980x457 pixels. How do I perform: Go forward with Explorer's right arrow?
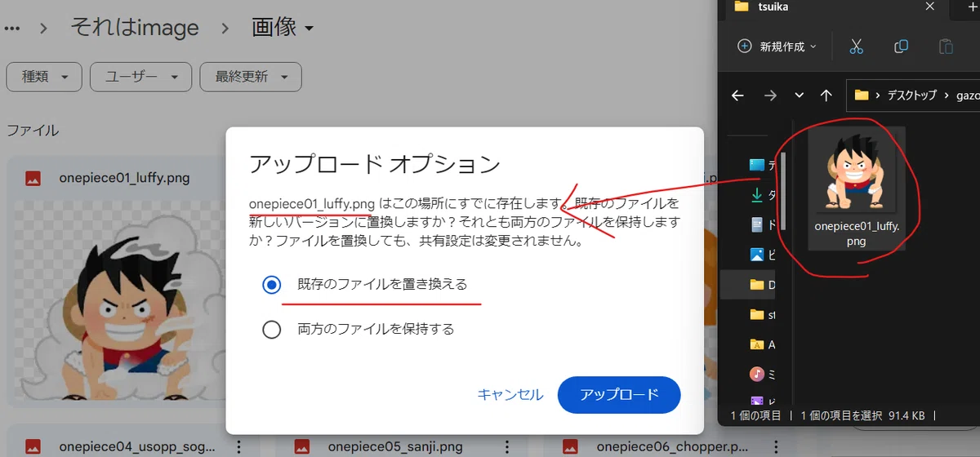(769, 95)
